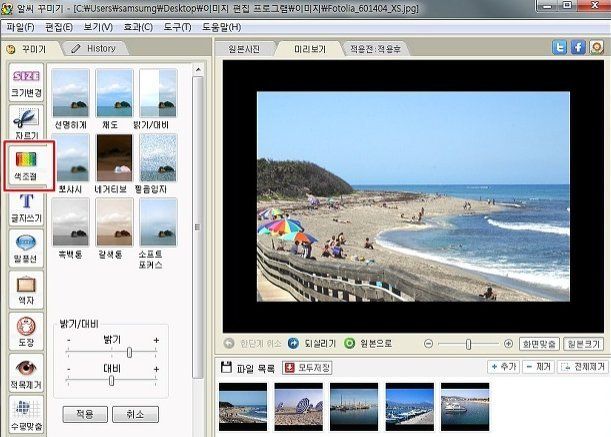Select the 자르기 scissors crop tool
This screenshot has height=437, width=611.
pos(26,123)
